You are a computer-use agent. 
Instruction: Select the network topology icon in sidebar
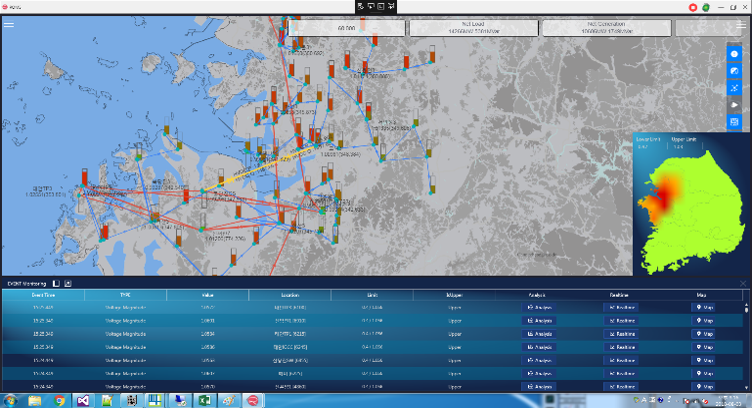pos(734,87)
